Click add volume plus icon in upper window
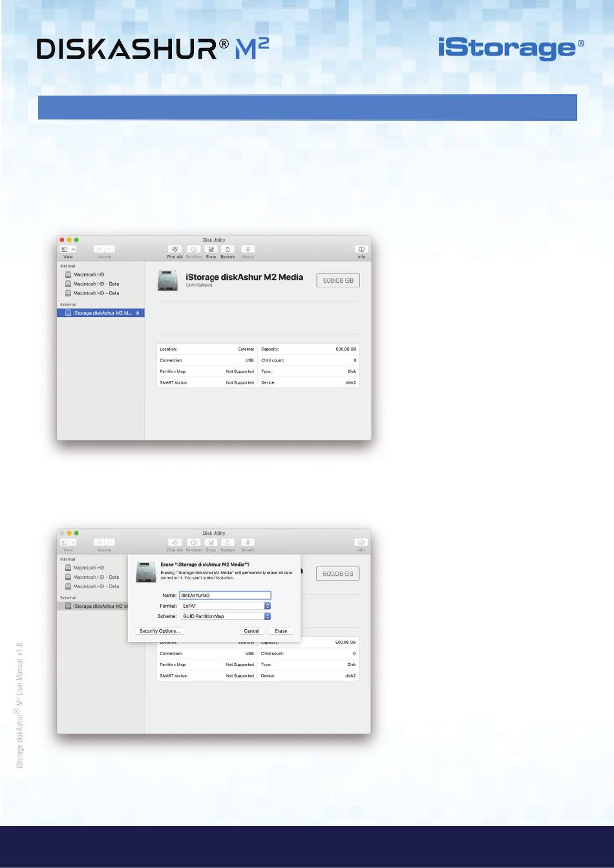This screenshot has height=868, width=614. (100, 249)
